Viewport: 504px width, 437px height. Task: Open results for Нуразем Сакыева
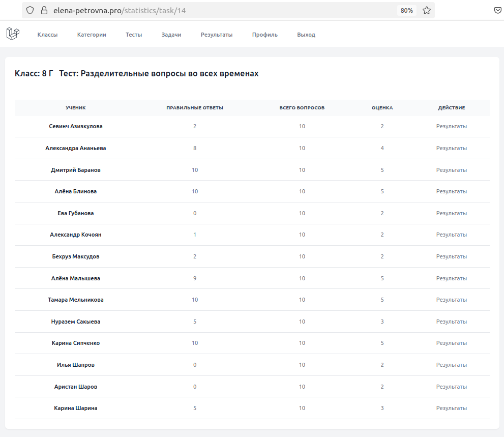(451, 322)
